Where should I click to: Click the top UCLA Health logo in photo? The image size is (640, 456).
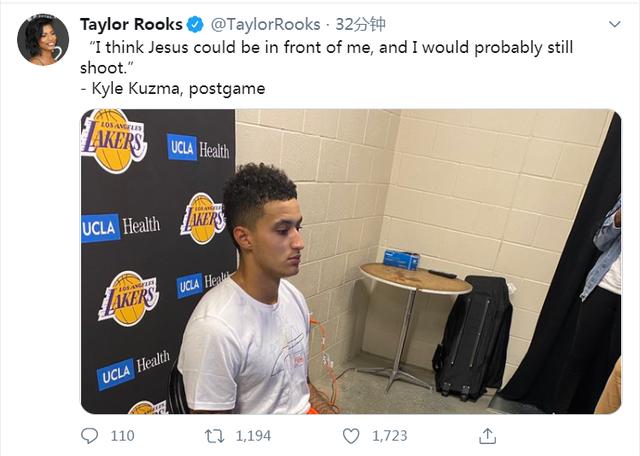point(198,149)
